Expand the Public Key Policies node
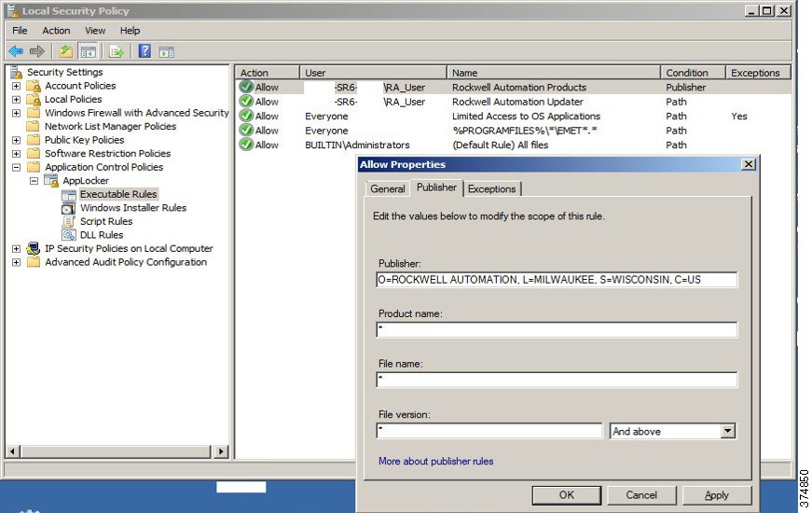Screen dimensions: 812x513 pyautogui.click(x=16, y=140)
